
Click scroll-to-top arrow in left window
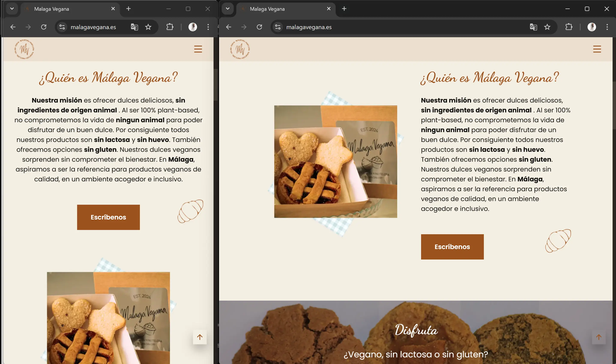click(x=200, y=337)
